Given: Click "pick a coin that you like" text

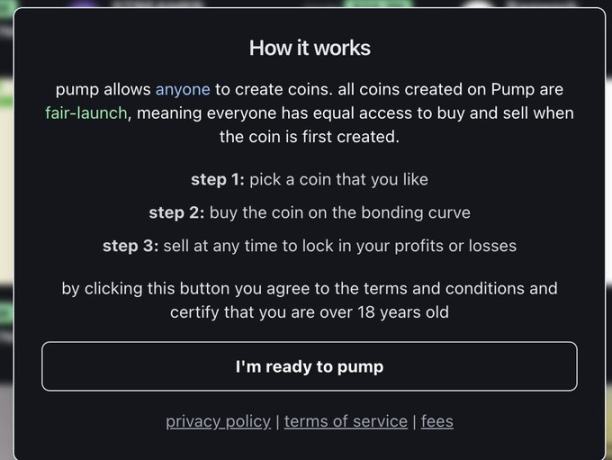Looking at the screenshot, I should point(339,180).
